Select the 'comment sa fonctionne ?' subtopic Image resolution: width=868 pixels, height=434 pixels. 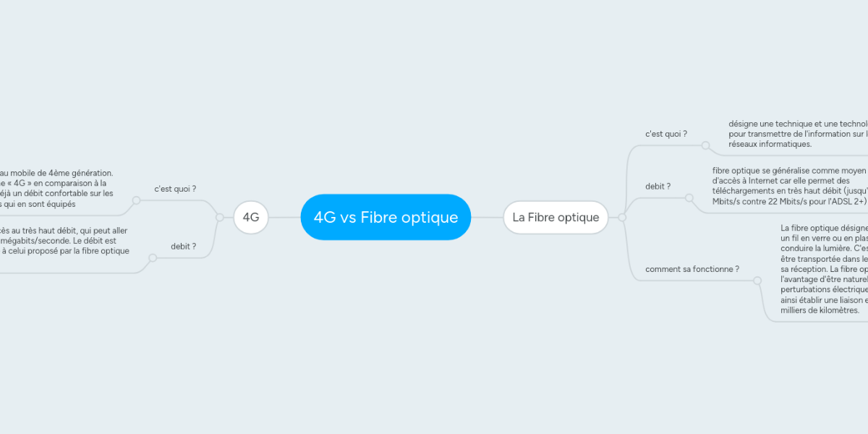tap(692, 269)
